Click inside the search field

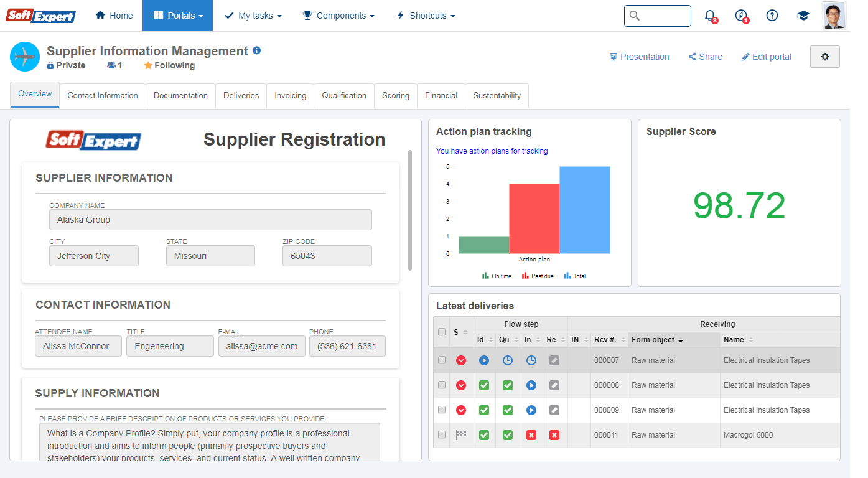tap(658, 16)
